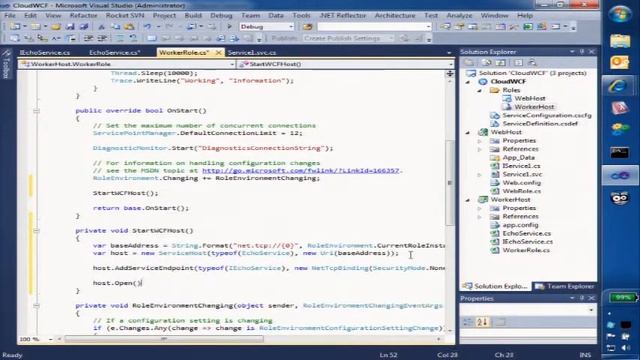640x360 pixels.
Task: Click the Refresh icon in Solution Explorer
Action: click(501, 62)
